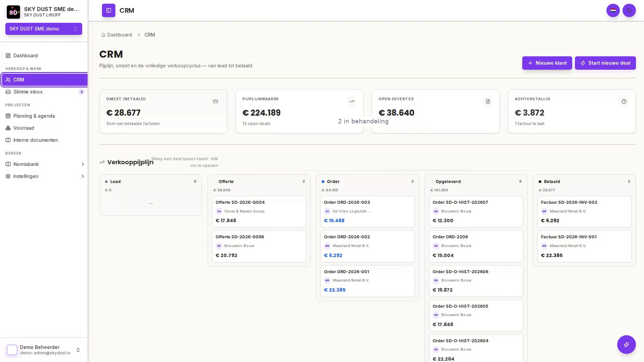Click the € 224.189 pipeline value
The width and height of the screenshot is (644, 362).
tap(262, 113)
